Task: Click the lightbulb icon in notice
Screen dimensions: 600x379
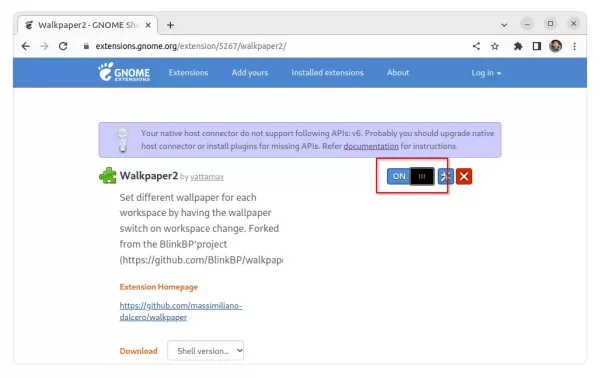Action: coord(122,140)
